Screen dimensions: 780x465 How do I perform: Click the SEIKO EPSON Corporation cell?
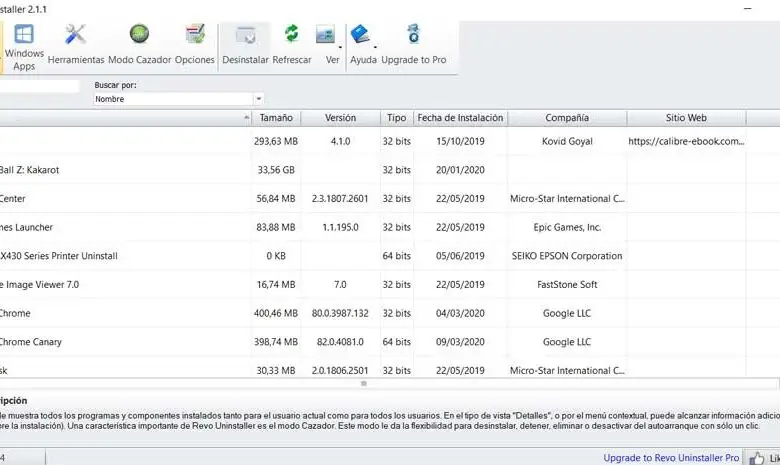567,256
